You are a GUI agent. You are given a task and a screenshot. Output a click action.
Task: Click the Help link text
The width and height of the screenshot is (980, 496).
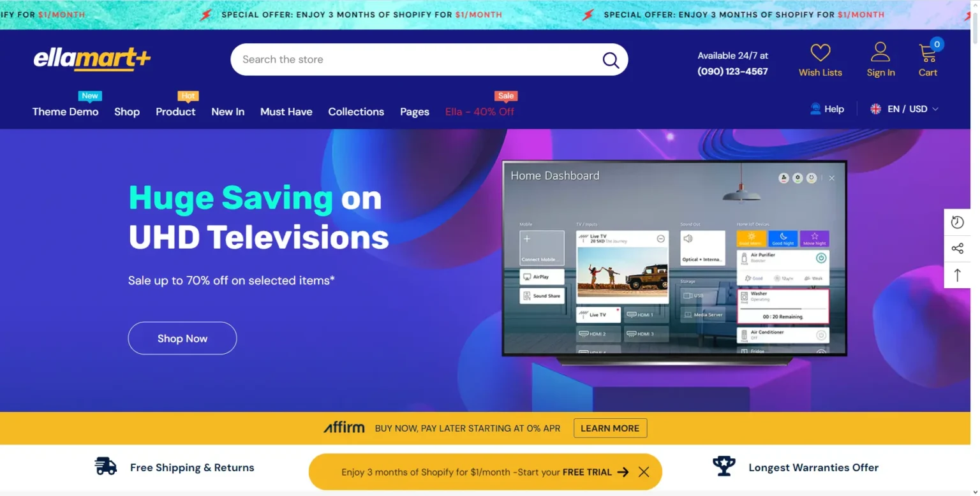click(x=834, y=109)
